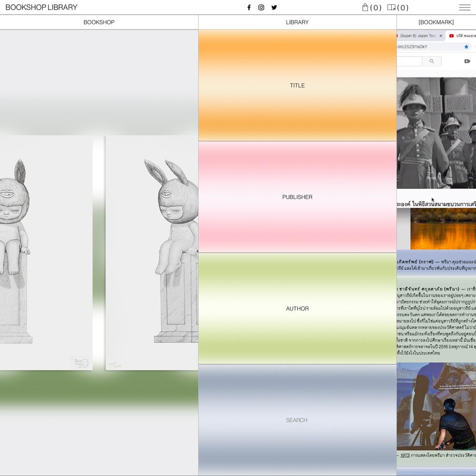Open the Twitter profile icon
This screenshot has height=476, width=476.
click(274, 8)
